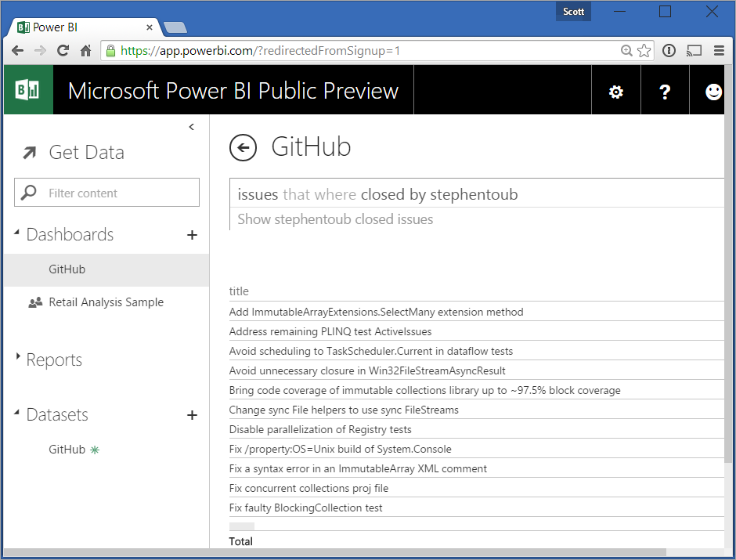The image size is (736, 560).
Task: Open the Chrome hamburger menu
Action: click(719, 51)
